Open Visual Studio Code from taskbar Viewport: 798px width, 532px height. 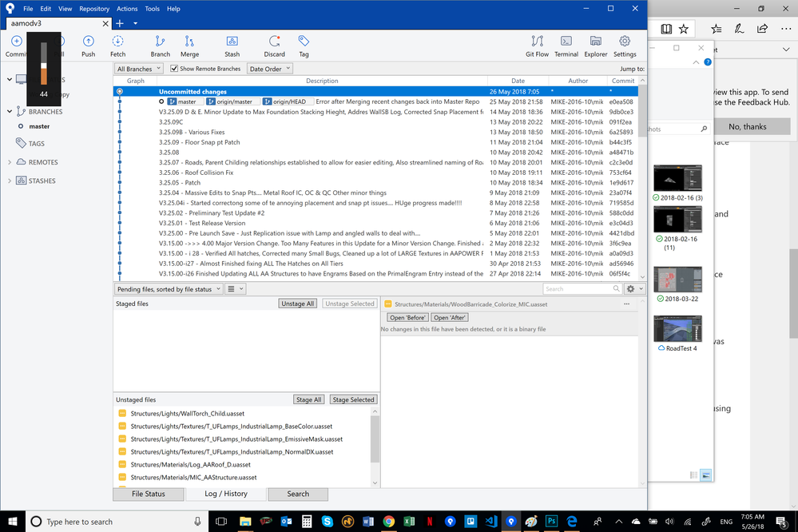(490, 522)
